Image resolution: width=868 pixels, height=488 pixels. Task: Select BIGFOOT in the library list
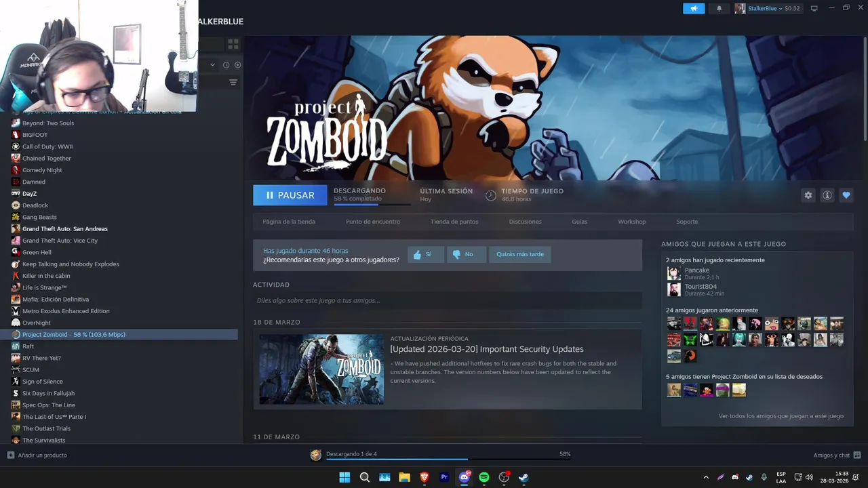35,135
